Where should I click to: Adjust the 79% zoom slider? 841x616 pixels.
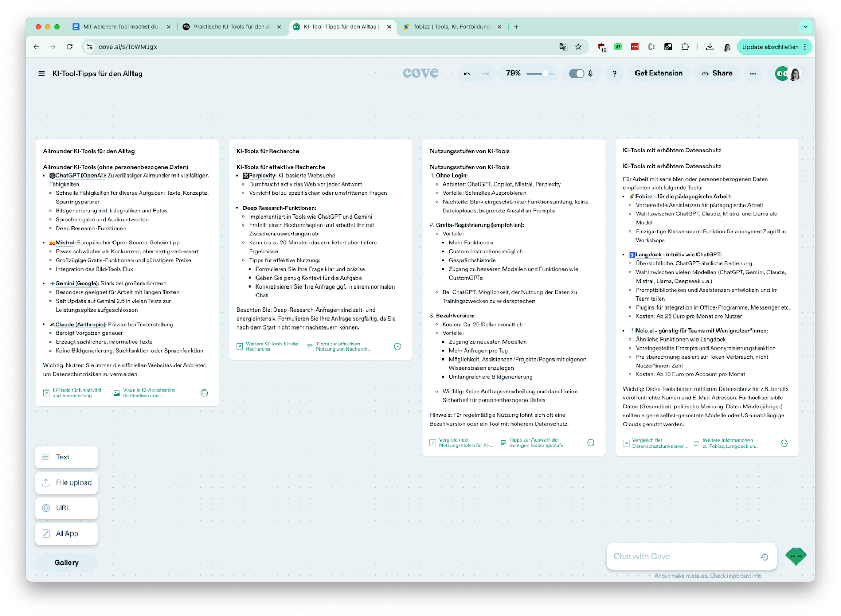coord(540,74)
